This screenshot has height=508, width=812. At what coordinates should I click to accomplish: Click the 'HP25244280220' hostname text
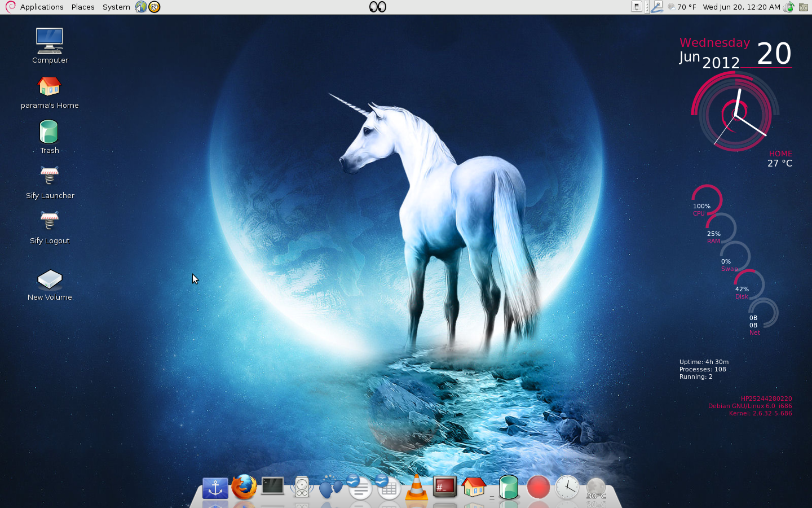pyautogui.click(x=766, y=398)
